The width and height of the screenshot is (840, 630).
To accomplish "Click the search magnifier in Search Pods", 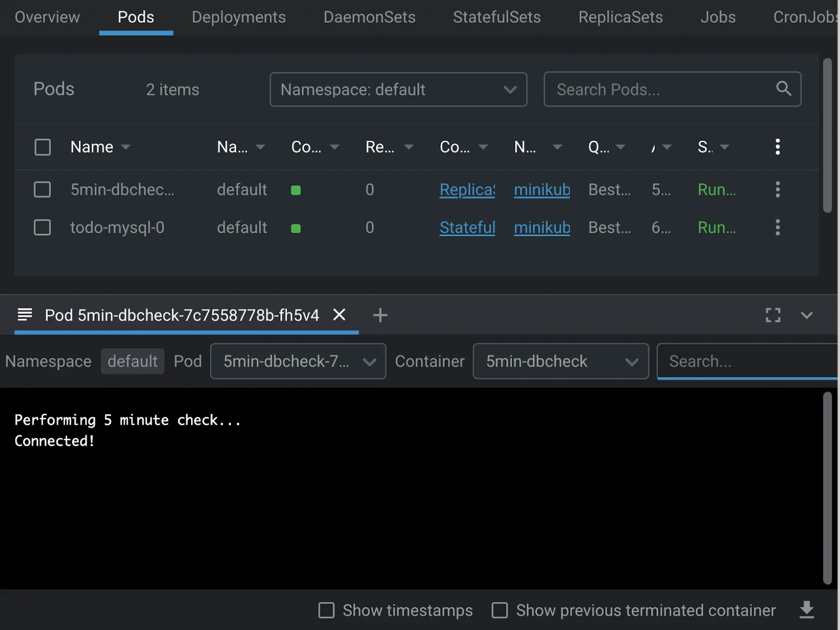I will 783,89.
